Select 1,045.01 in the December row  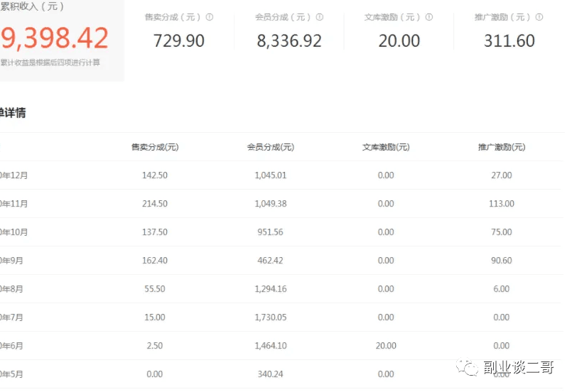(x=271, y=175)
